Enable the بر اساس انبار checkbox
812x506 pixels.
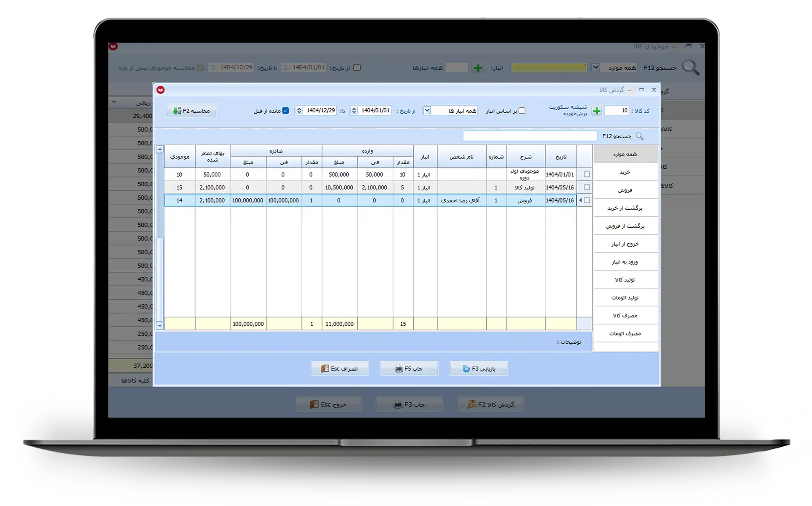[x=522, y=110]
